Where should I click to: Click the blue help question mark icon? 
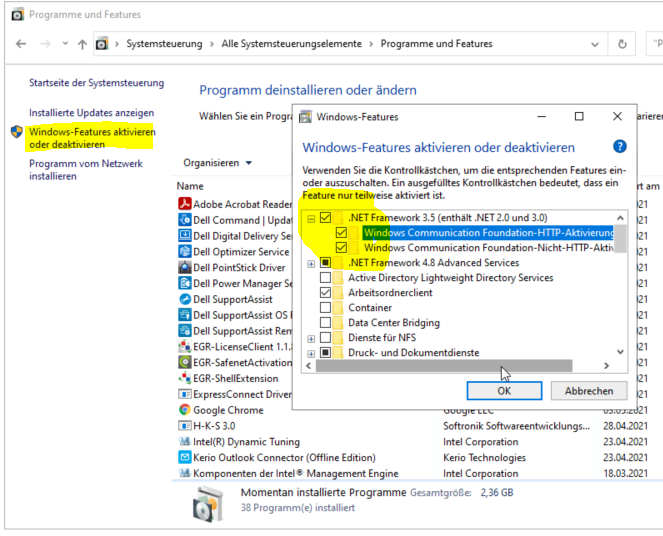point(619,147)
